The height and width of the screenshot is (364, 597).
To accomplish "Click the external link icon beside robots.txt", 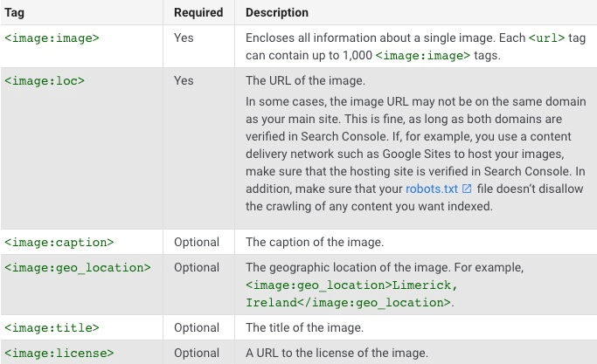I will click(467, 189).
